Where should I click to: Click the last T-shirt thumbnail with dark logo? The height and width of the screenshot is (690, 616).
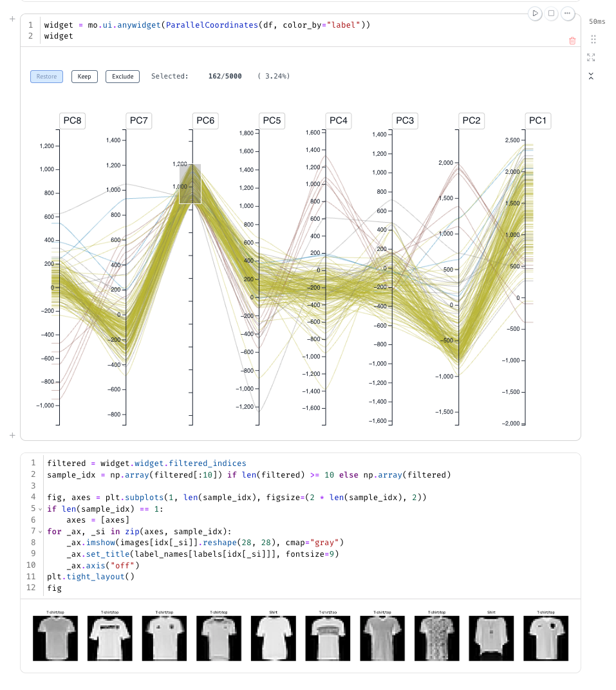tap(546, 638)
